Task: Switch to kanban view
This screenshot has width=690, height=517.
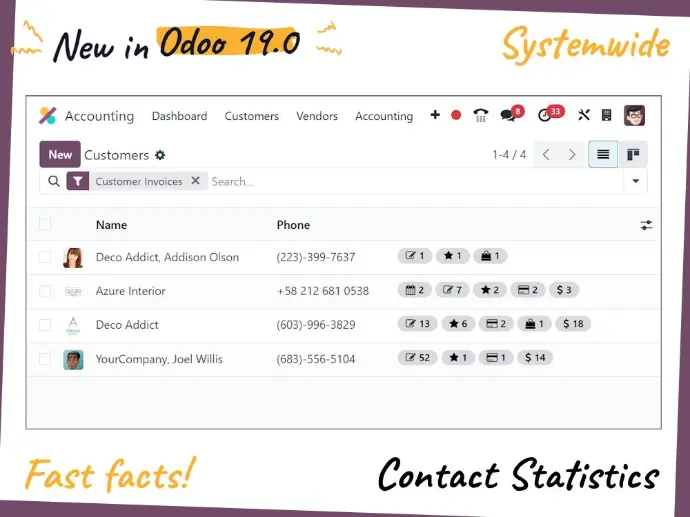Action: click(633, 154)
